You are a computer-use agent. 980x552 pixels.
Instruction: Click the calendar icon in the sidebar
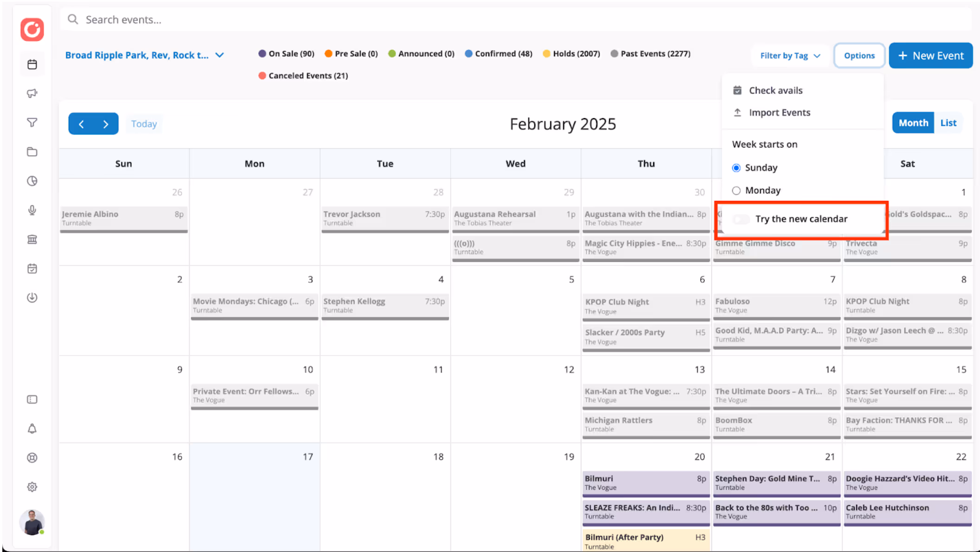coord(32,64)
